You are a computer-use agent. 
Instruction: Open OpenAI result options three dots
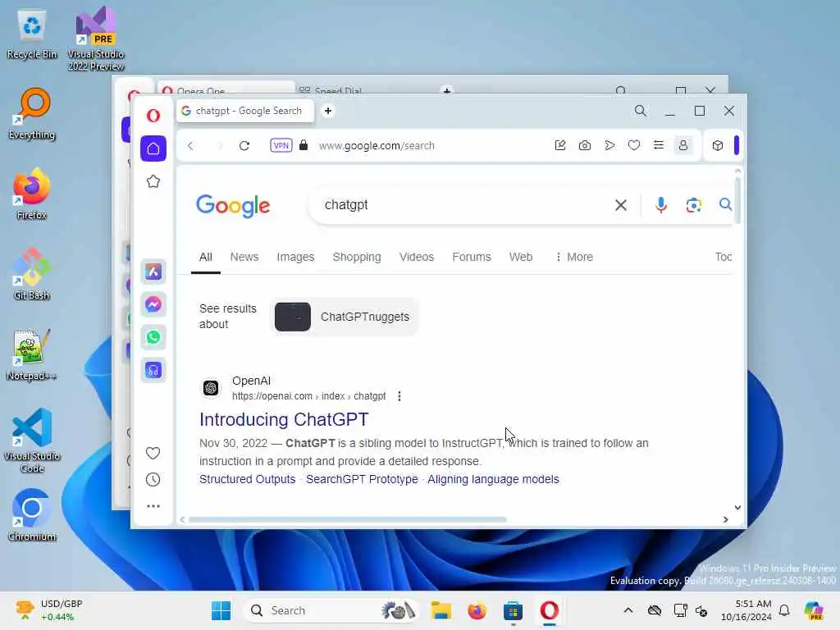399,396
